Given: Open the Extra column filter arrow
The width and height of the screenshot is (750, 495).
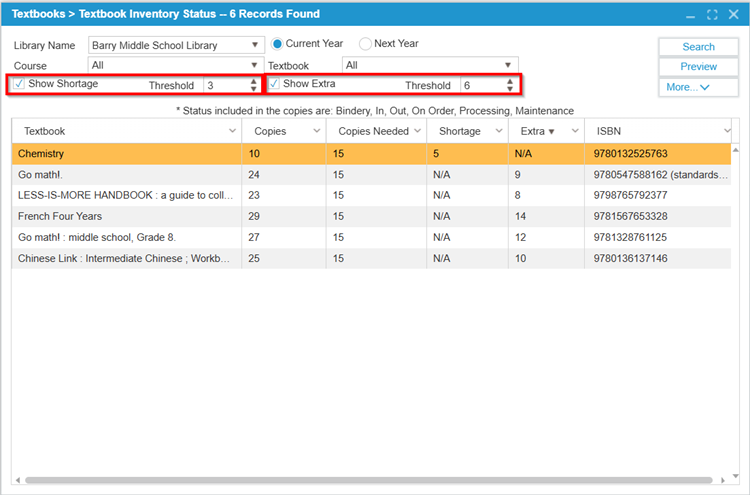Looking at the screenshot, I should [x=575, y=131].
